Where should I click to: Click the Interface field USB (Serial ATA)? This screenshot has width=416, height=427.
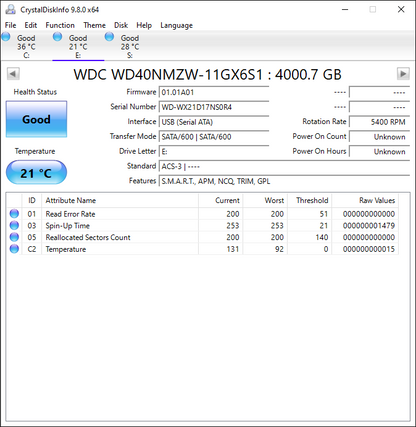(214, 122)
